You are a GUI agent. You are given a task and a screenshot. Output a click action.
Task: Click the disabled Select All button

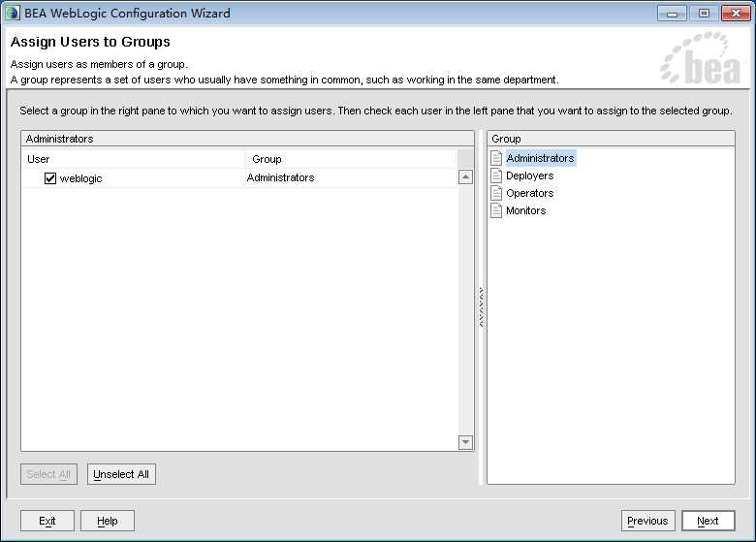[x=48, y=474]
